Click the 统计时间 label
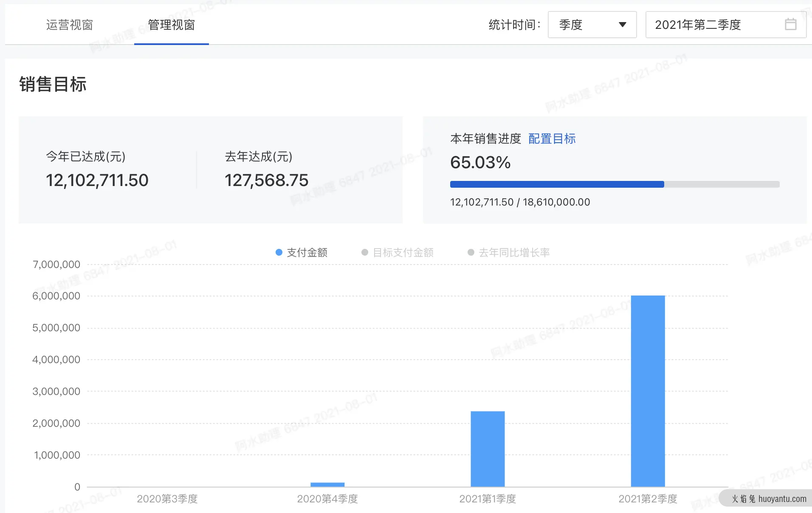The height and width of the screenshot is (513, 812). coord(515,25)
